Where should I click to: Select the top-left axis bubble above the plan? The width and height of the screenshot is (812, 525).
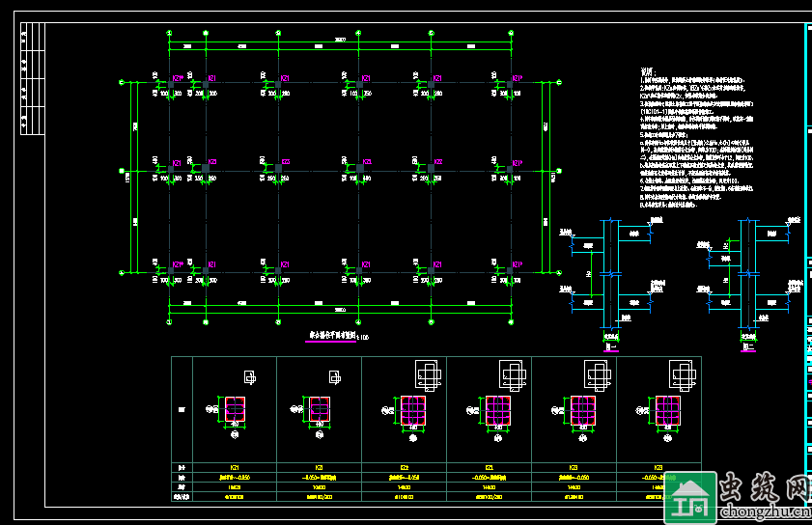click(x=170, y=33)
